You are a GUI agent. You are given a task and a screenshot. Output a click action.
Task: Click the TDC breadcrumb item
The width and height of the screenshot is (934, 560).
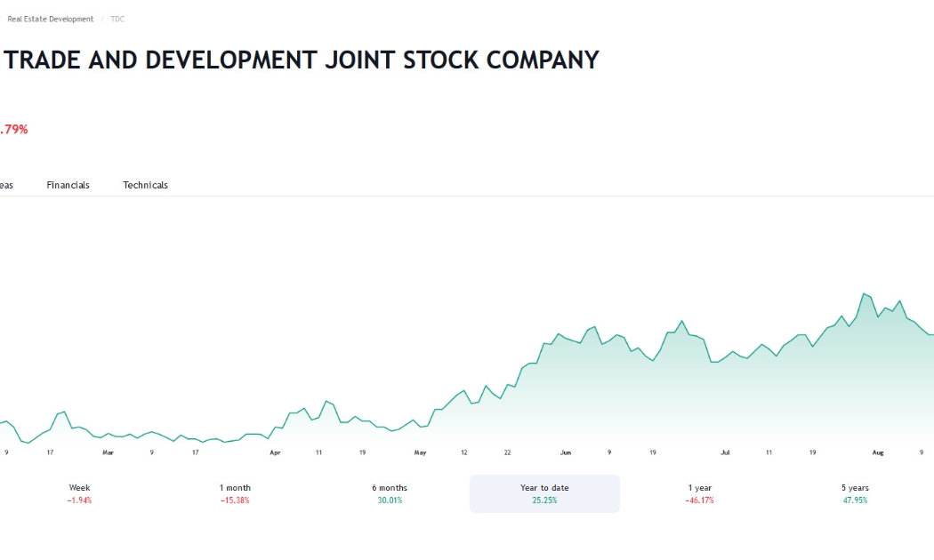(x=117, y=19)
